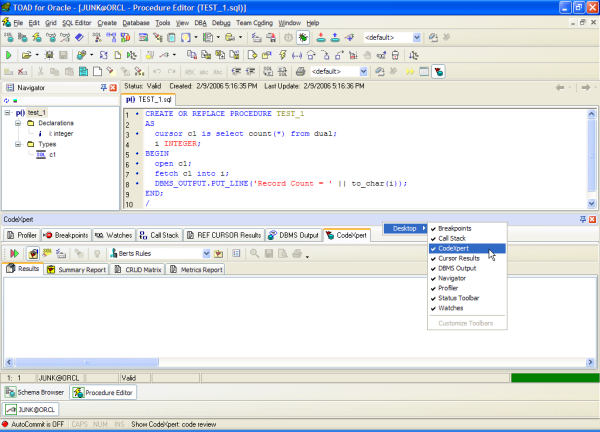The image size is (600, 432).
Task: Click the JUNK@ORCL connection button
Action: pyautogui.click(x=31, y=410)
